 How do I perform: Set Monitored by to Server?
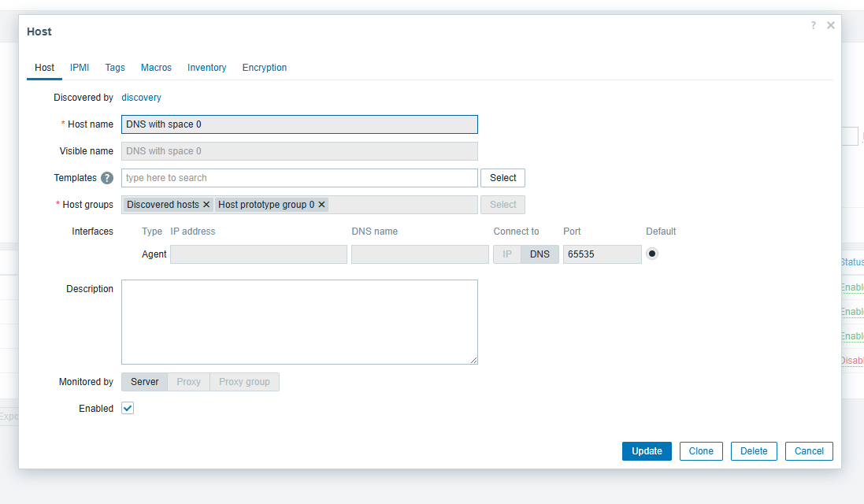click(x=144, y=382)
